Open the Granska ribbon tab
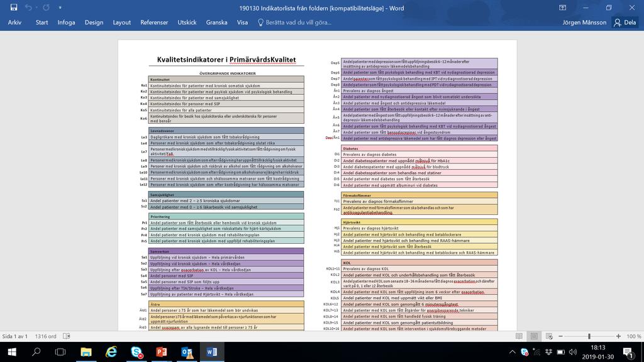Screen dimensions: 644x362 (216, 23)
